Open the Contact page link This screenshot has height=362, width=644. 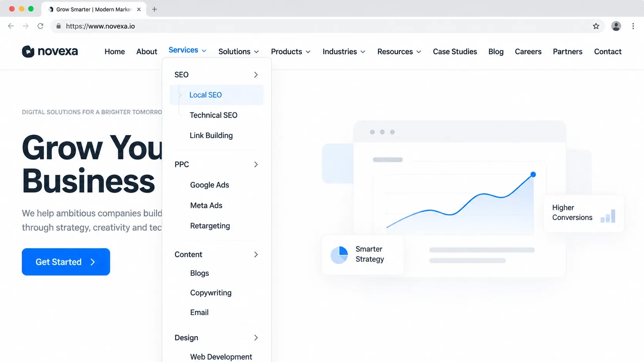(x=607, y=52)
